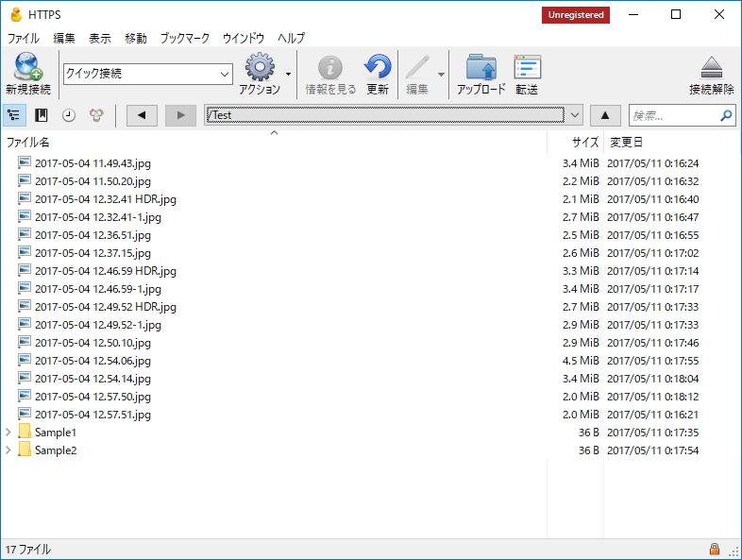Select file 2017-05-04 12.49.52 HDR.jpg
This screenshot has width=742, height=560.
pyautogui.click(x=106, y=307)
